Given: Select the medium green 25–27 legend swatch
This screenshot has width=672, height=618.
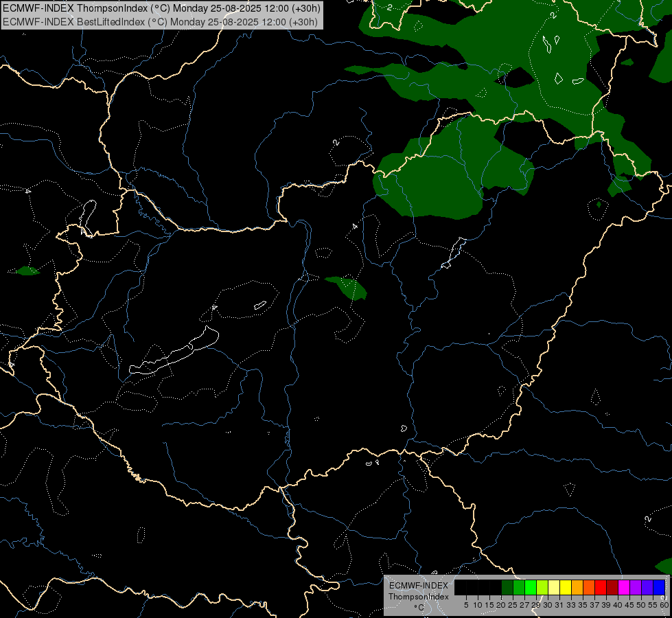Looking at the screenshot, I should (519, 587).
